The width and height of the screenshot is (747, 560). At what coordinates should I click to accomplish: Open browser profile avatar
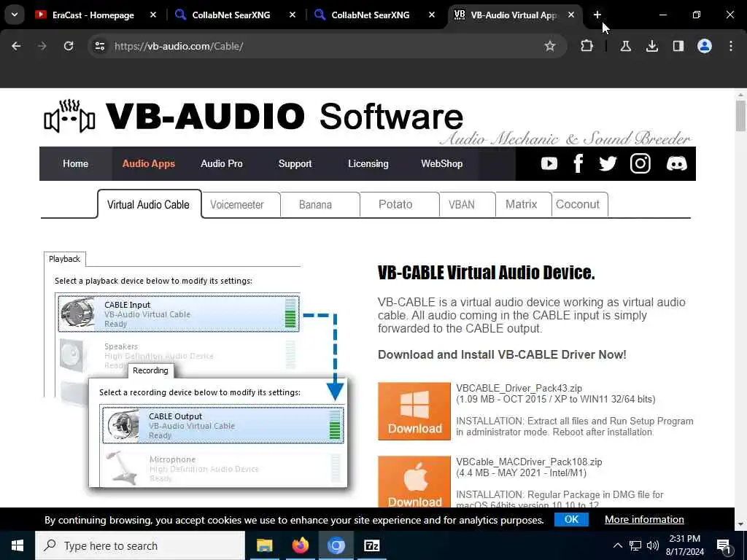[x=705, y=46]
